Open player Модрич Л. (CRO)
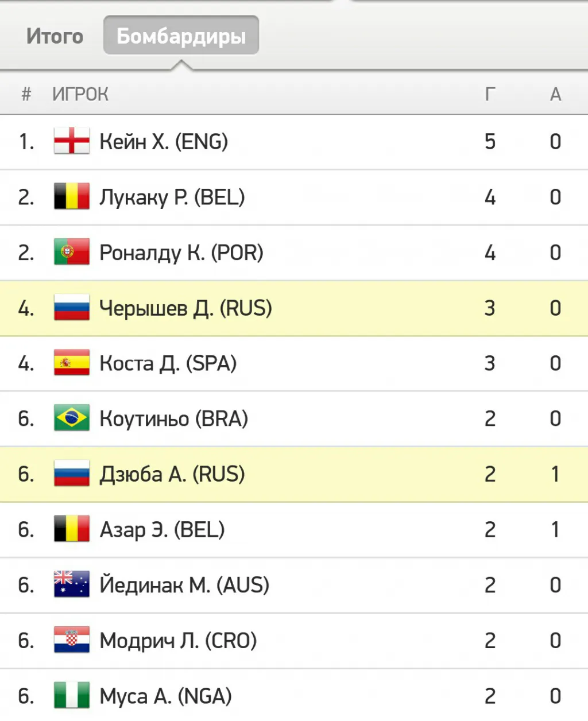 point(178,640)
